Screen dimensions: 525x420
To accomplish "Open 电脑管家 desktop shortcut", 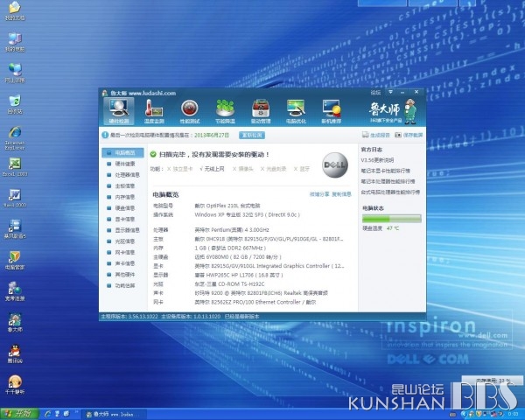I will 15,260.
